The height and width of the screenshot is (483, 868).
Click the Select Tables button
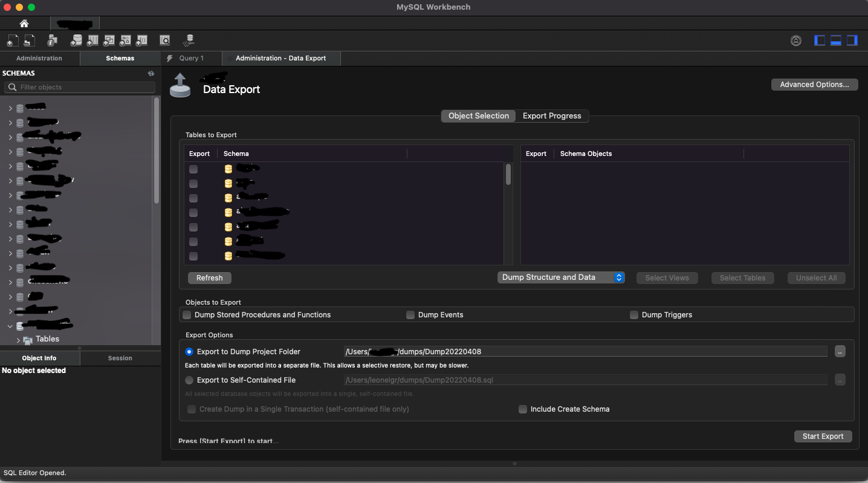[x=742, y=278]
